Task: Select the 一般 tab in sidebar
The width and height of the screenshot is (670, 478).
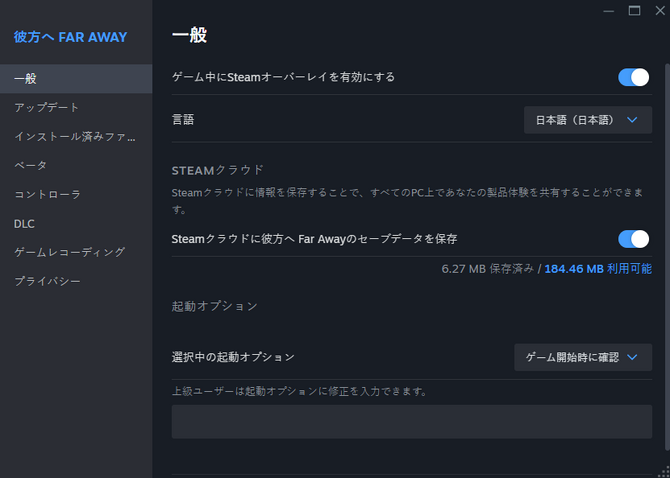Action: 76,78
